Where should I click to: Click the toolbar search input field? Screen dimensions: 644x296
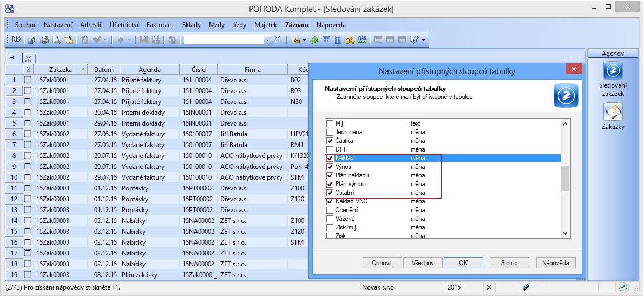(x=224, y=40)
